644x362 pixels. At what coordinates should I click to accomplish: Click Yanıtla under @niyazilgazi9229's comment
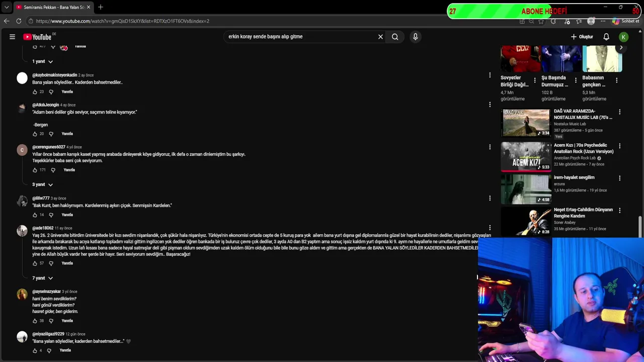65,350
